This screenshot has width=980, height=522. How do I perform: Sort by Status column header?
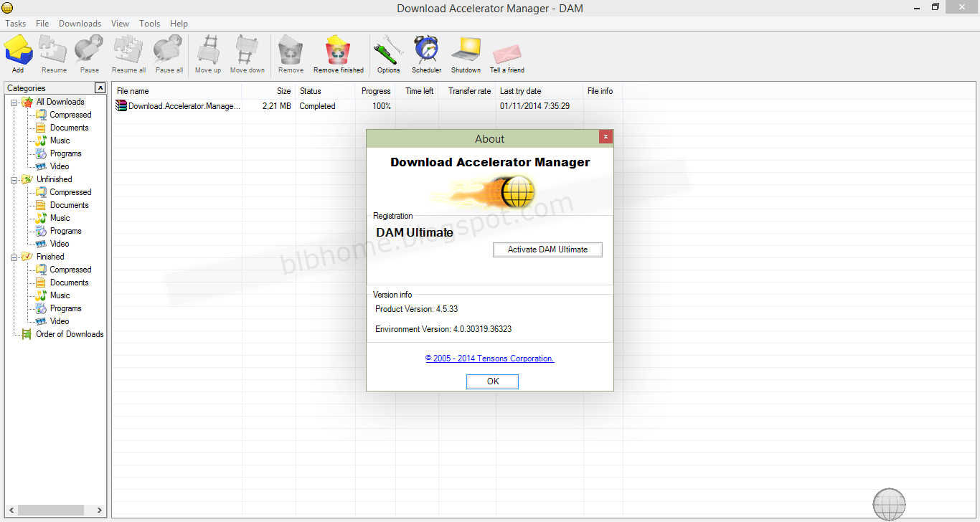[326, 91]
